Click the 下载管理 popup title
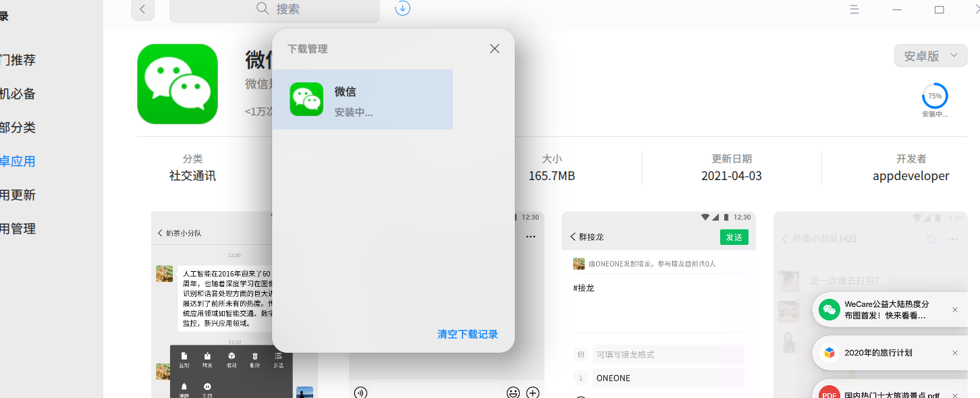 click(308, 49)
